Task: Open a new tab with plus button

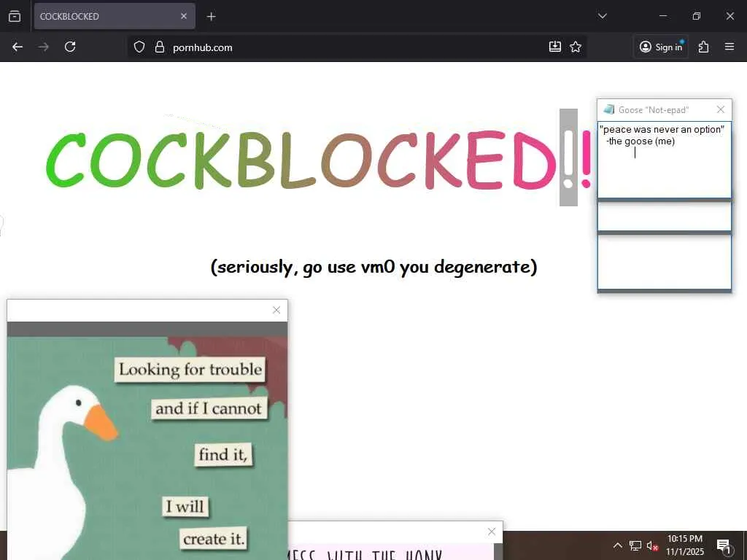Action: tap(211, 17)
